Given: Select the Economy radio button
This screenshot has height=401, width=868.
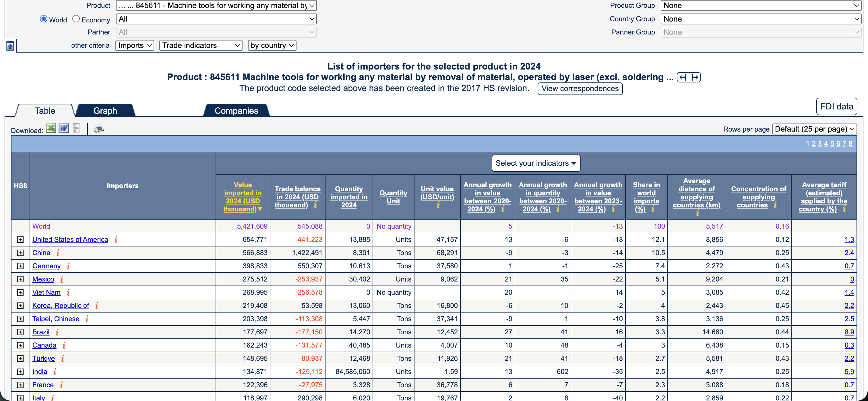Looking at the screenshot, I should [76, 19].
